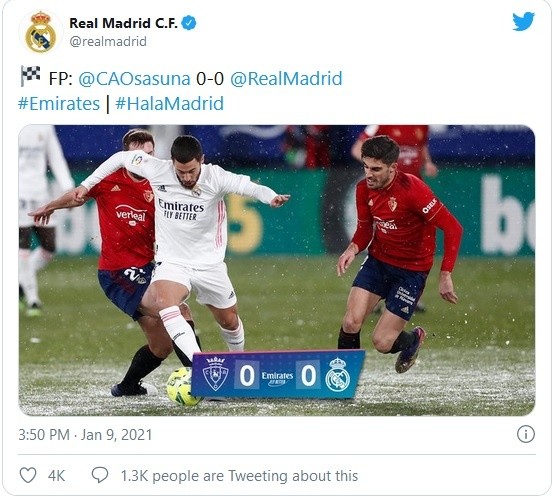Open the 3:50 PM · Jan 9, 2021 timestamp
This screenshot has width=554, height=502.
coord(85,435)
